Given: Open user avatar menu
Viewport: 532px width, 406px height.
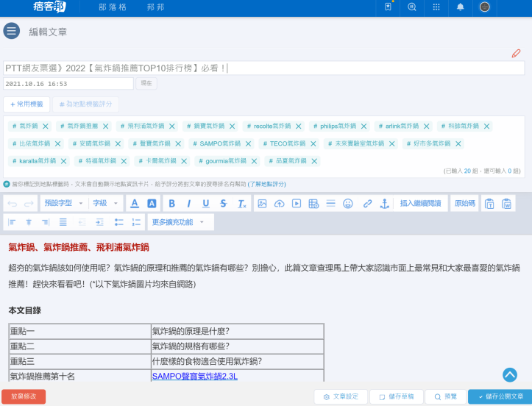Looking at the screenshot, I should tap(484, 7).
